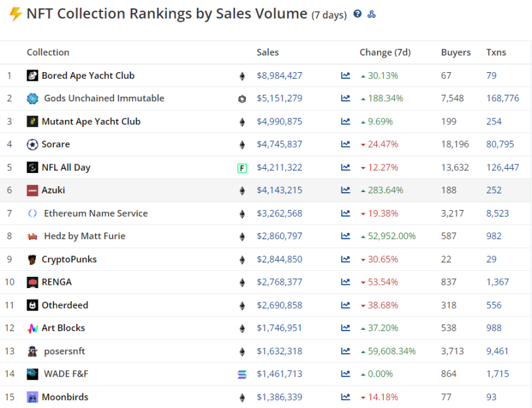Open sales chart icon for Hedz by Matt Furie

345,236
